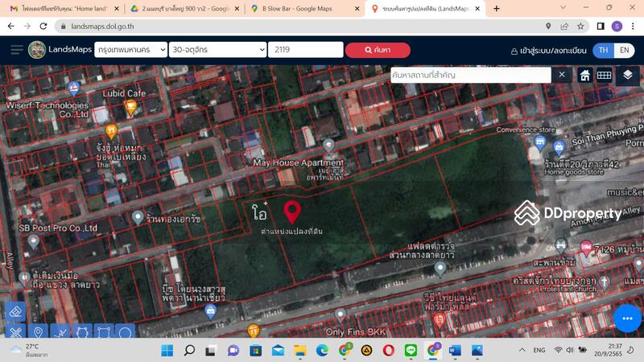
Task: Select the place marker drawing tool
Action: pyautogui.click(x=38, y=331)
